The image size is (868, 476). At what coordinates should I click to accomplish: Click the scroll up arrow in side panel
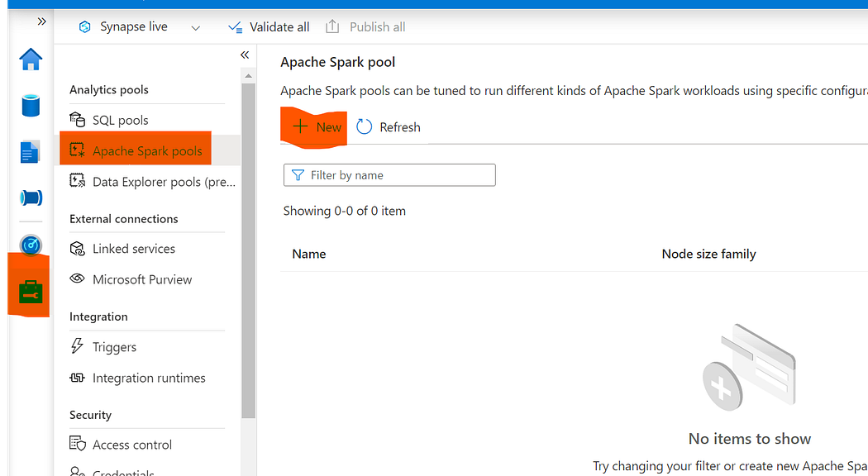point(249,75)
